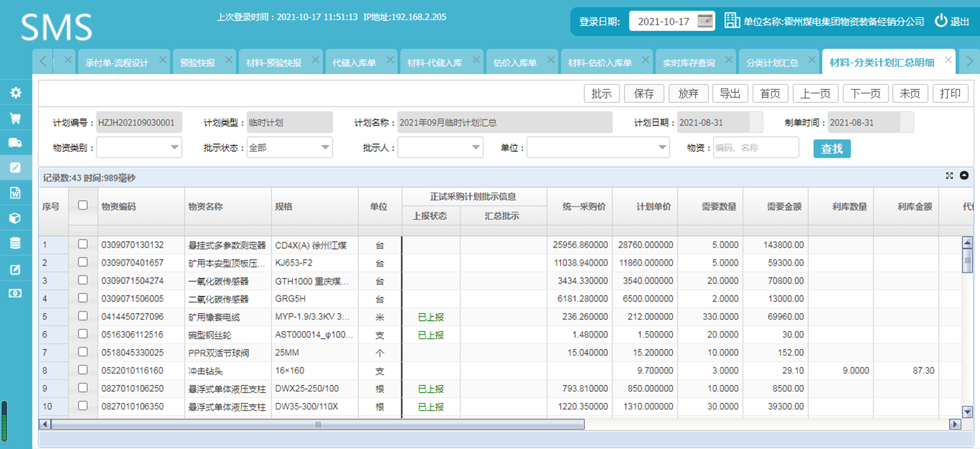This screenshot has width=980, height=449.
Task: Click the Word document sidebar icon
Action: click(15, 193)
